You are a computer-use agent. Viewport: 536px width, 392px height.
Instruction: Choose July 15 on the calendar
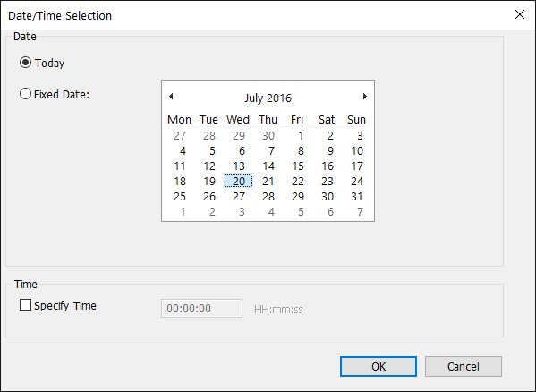click(298, 166)
